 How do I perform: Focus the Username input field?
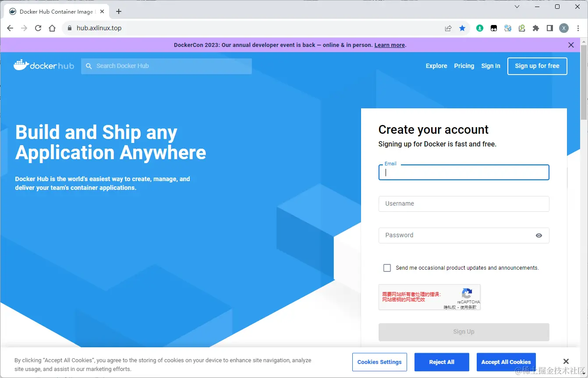click(x=464, y=204)
